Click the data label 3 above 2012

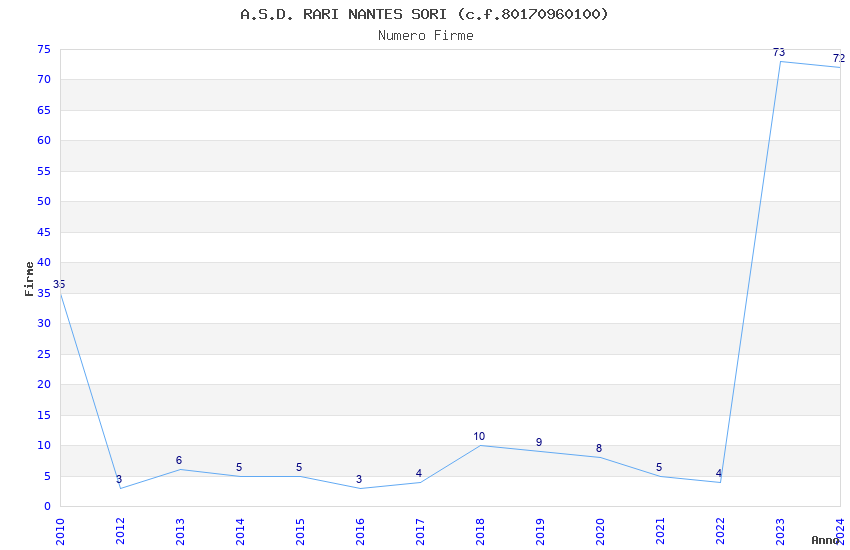point(119,480)
